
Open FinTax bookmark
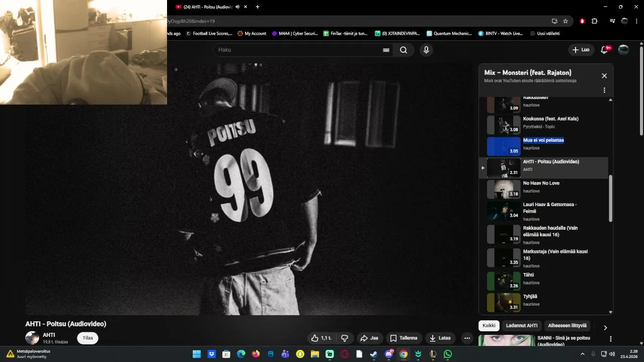coord(346,34)
